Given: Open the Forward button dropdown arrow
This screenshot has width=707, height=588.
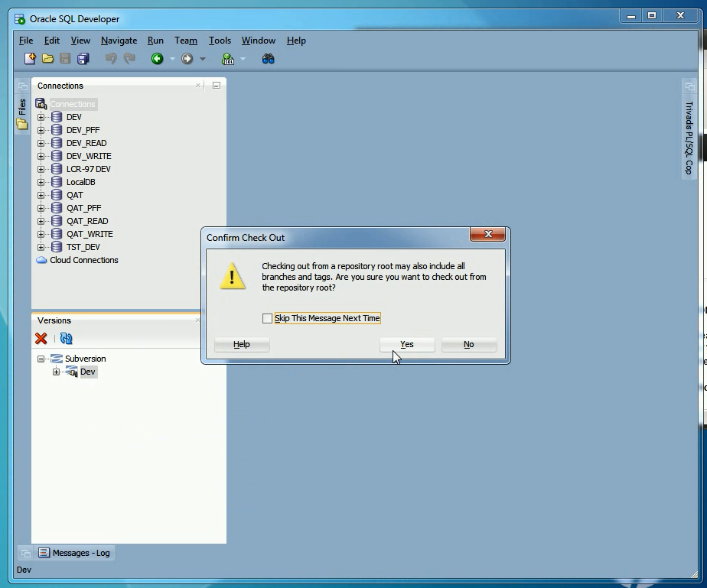Looking at the screenshot, I should point(203,59).
